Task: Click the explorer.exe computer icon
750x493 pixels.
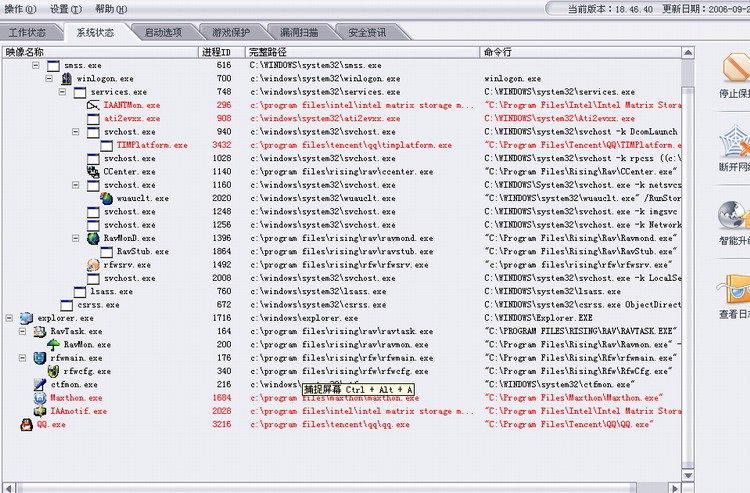Action: [26, 318]
